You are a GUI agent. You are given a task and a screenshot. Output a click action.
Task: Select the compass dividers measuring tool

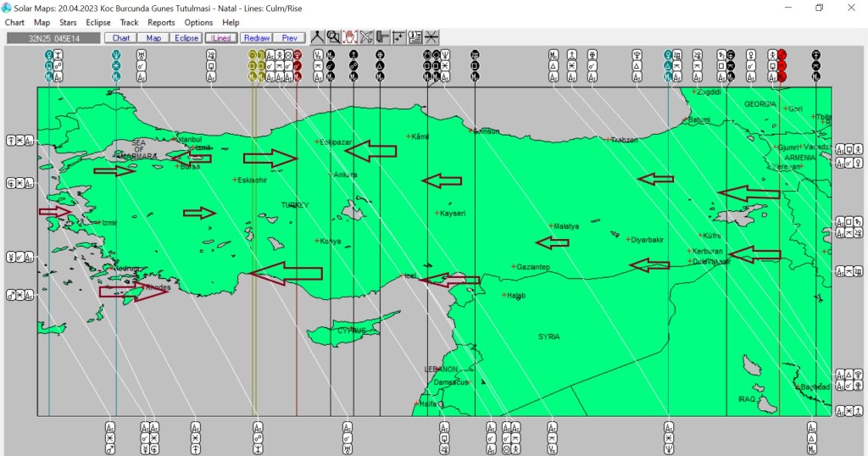click(x=317, y=37)
